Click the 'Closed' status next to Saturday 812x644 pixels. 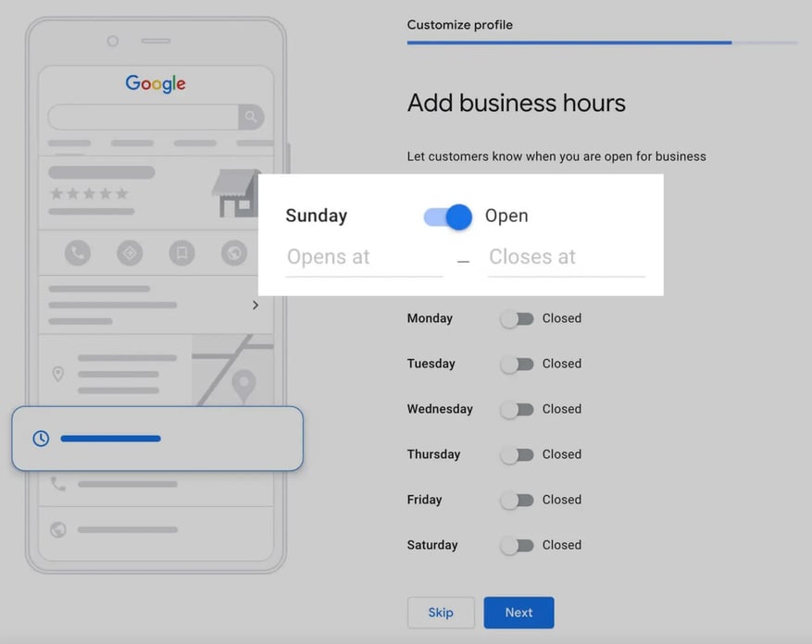pos(562,545)
